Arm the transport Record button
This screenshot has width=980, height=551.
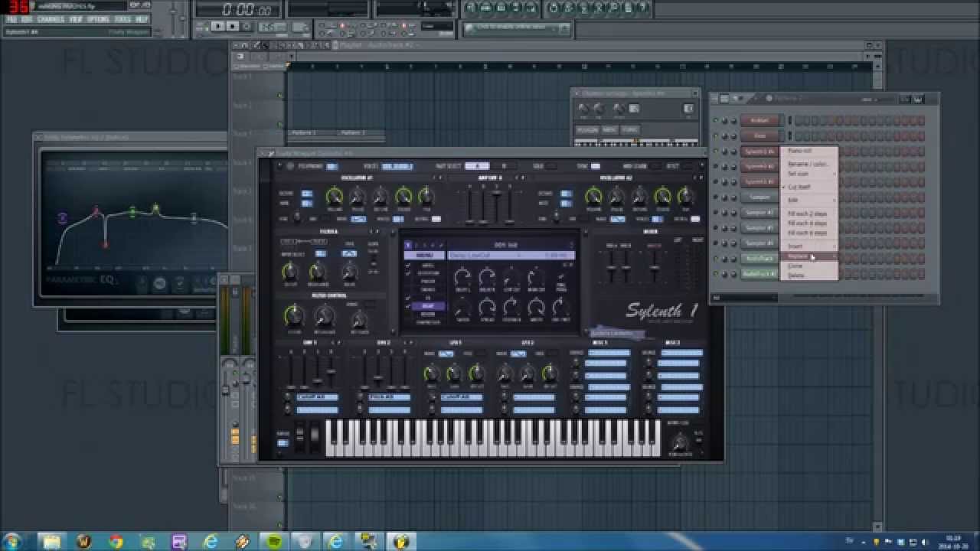(247, 26)
